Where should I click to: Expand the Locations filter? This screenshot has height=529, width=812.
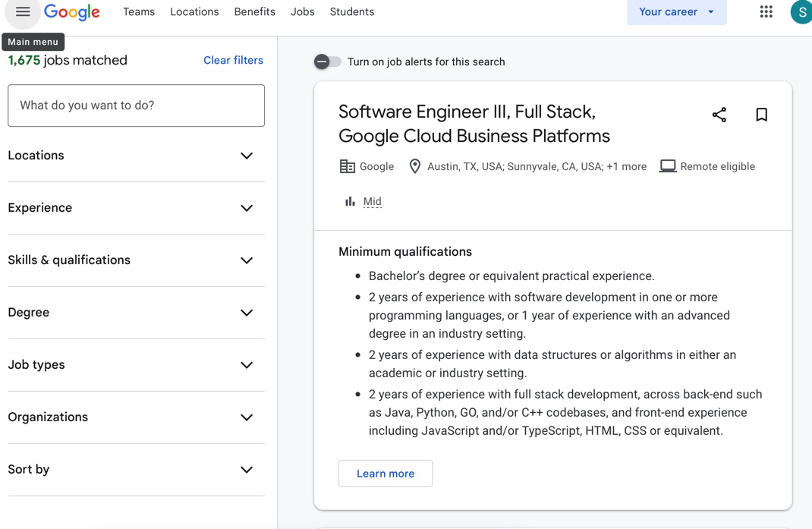pyautogui.click(x=136, y=156)
